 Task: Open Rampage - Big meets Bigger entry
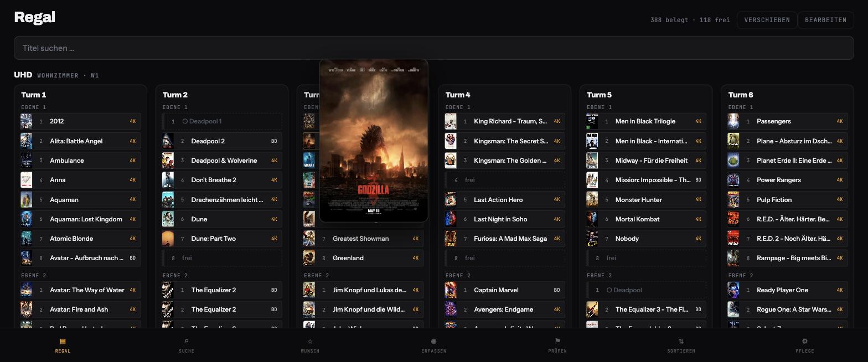[x=788, y=258]
